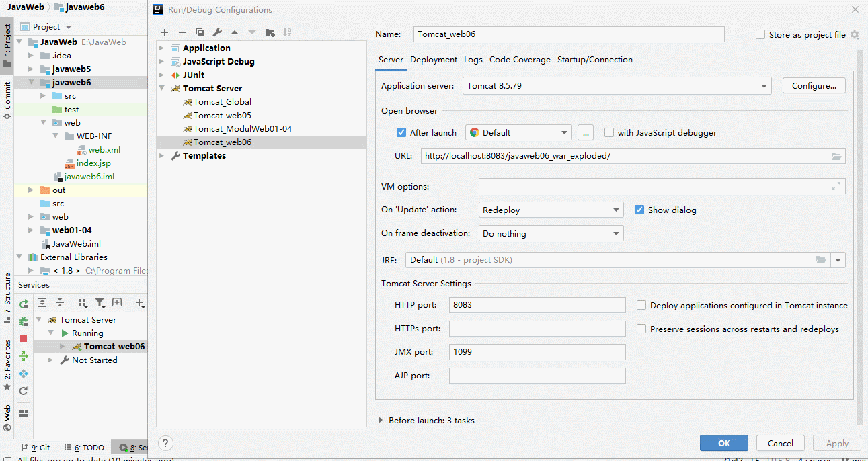Deploy all artifacts in Services panel
This screenshot has width=868, height=461.
click(24, 356)
